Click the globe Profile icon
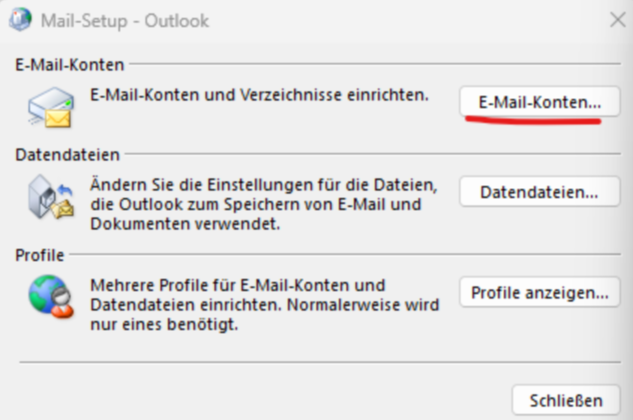Image resolution: width=633 pixels, height=420 pixels. (50, 297)
